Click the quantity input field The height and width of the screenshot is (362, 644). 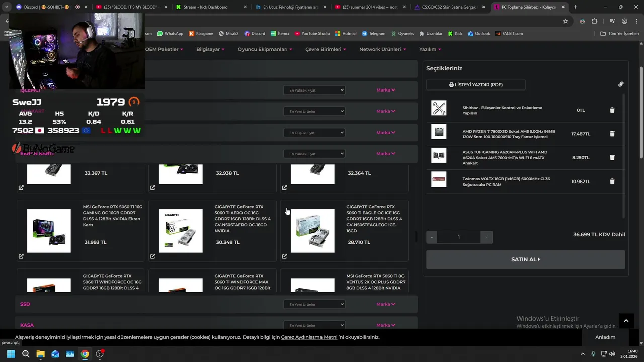tap(459, 237)
